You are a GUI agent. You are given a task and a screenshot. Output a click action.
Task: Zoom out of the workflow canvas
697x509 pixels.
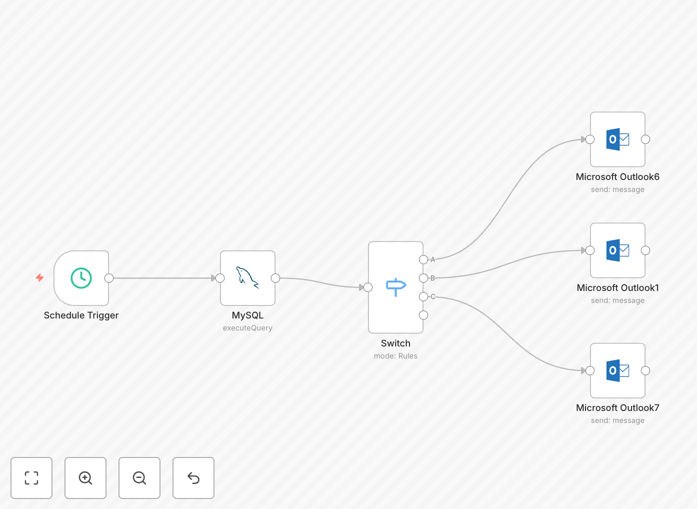click(139, 478)
